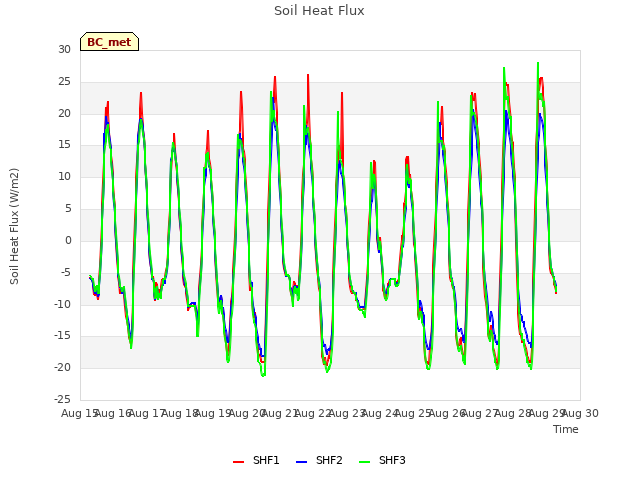Click the 30 y-axis tick label
Image resolution: width=640 pixels, height=480 pixels.
coord(64,50)
